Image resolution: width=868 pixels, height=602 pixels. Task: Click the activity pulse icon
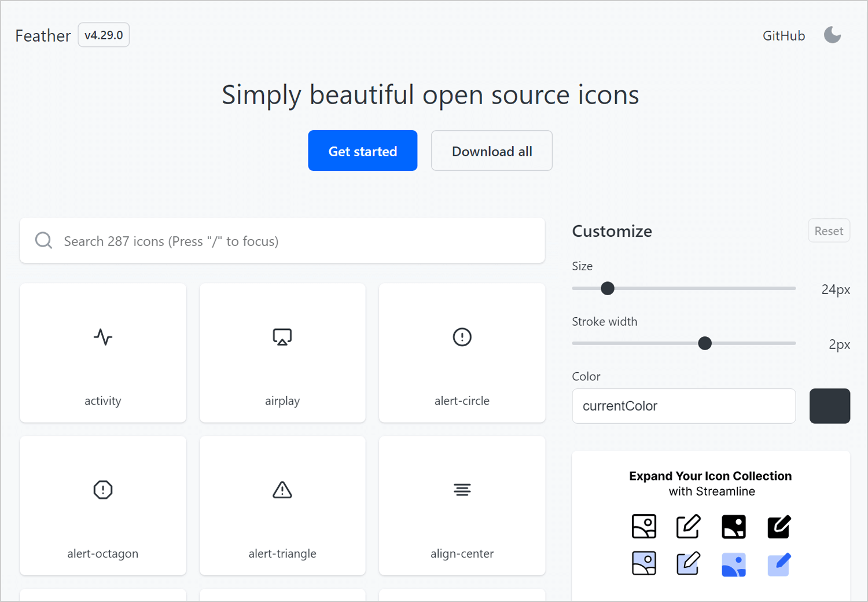pyautogui.click(x=103, y=337)
